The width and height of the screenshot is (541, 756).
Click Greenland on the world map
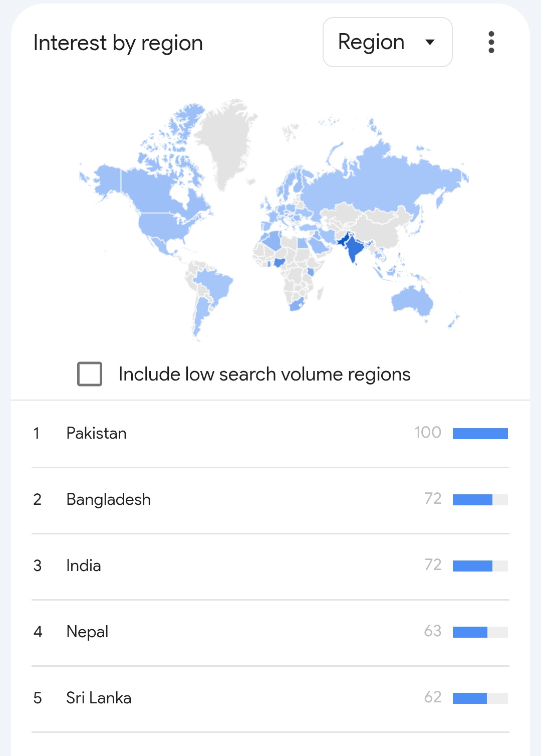tap(225, 140)
